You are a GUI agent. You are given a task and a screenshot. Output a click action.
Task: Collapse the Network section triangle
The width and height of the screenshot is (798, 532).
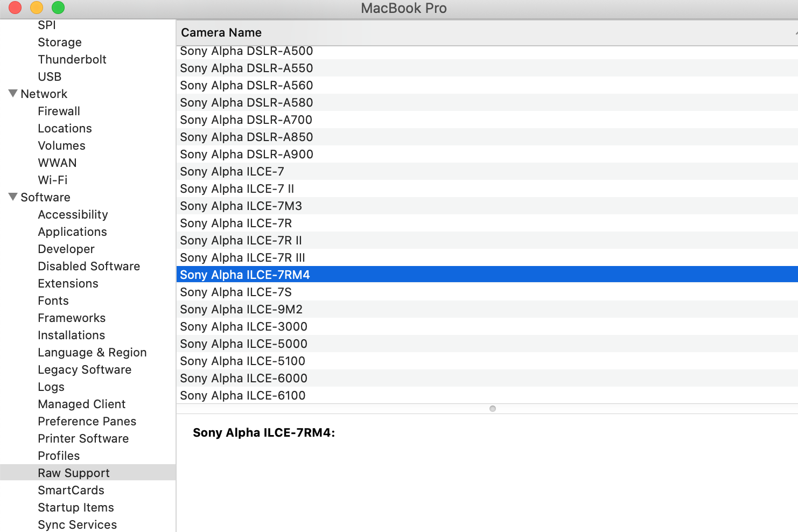(x=13, y=94)
